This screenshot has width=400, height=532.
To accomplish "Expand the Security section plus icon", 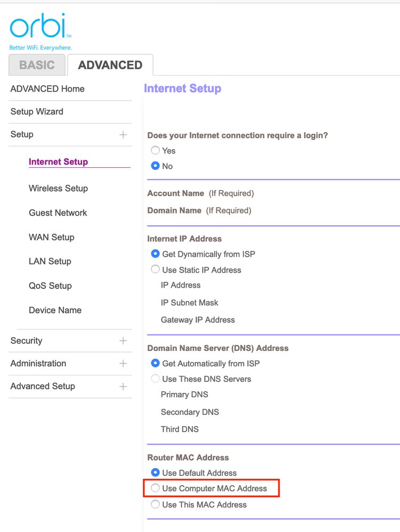I will tap(123, 341).
